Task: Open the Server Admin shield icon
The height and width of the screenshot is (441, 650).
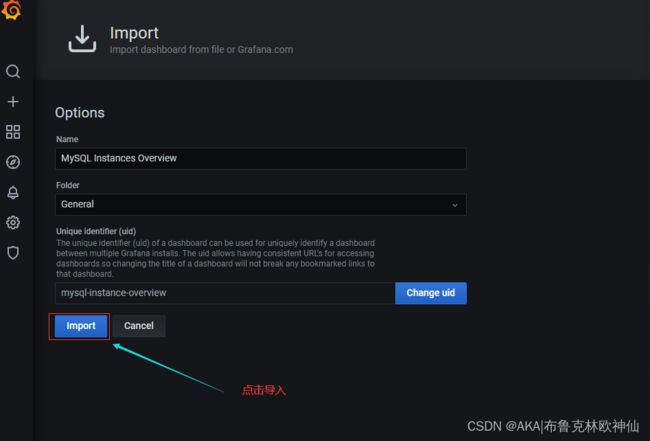Action: coord(13,252)
